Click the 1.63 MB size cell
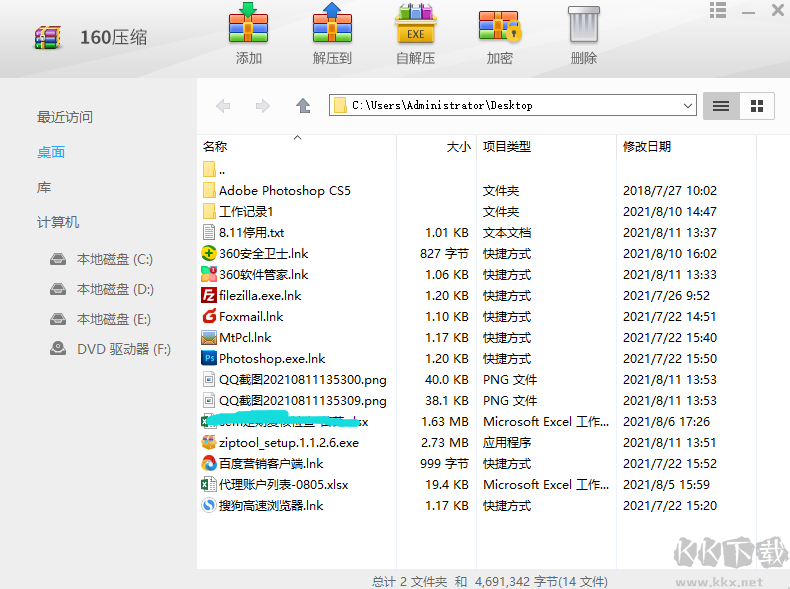The height and width of the screenshot is (589, 790). point(445,422)
